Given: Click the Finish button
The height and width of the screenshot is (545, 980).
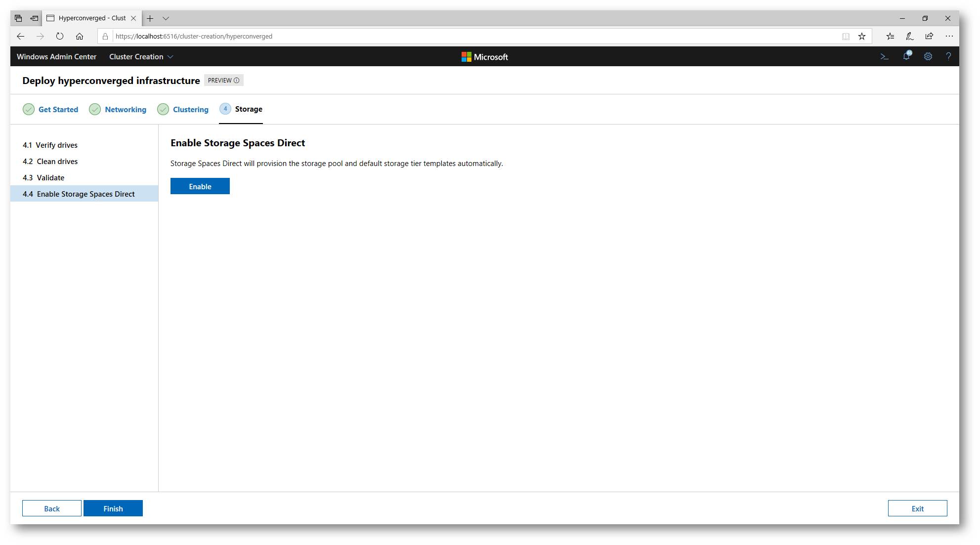Looking at the screenshot, I should tap(113, 508).
